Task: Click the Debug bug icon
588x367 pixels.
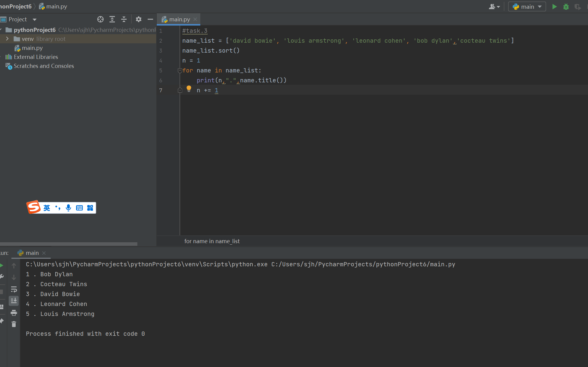Action: 566,7
